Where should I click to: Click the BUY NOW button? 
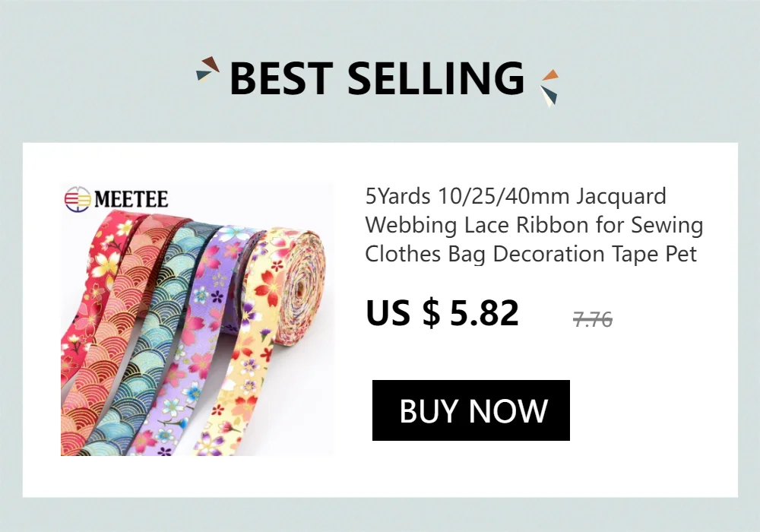470,410
